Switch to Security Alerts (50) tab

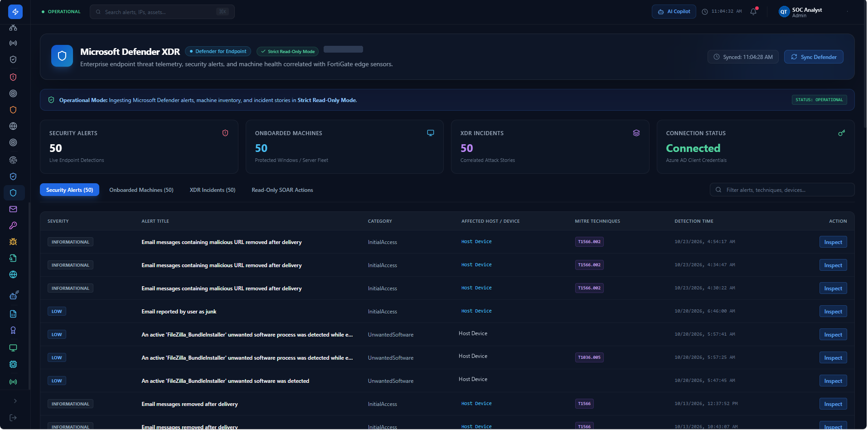(69, 190)
